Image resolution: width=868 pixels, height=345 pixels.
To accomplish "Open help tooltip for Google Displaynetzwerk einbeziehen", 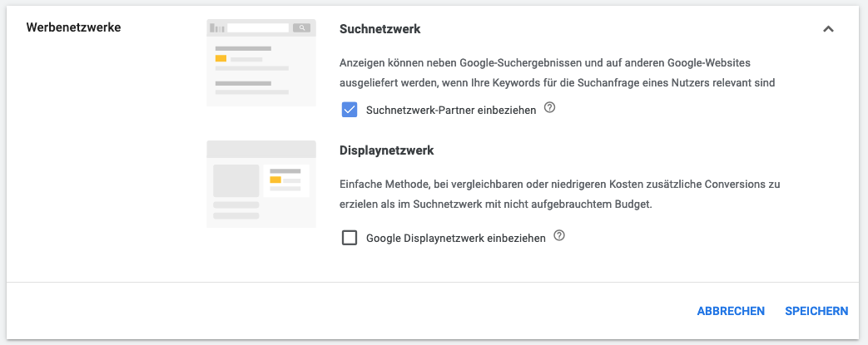I will pos(559,236).
